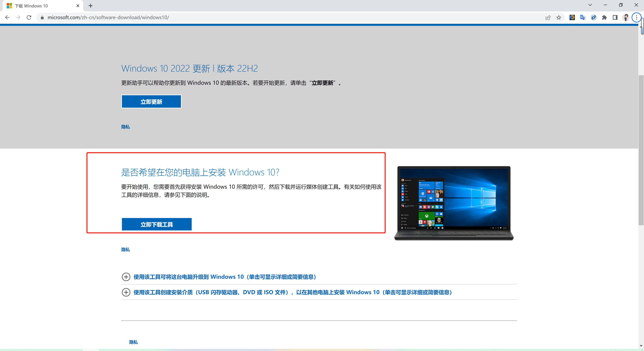Screen dimensions: 644x351
Task: Click the 立即下载工具 button
Action: [x=157, y=224]
